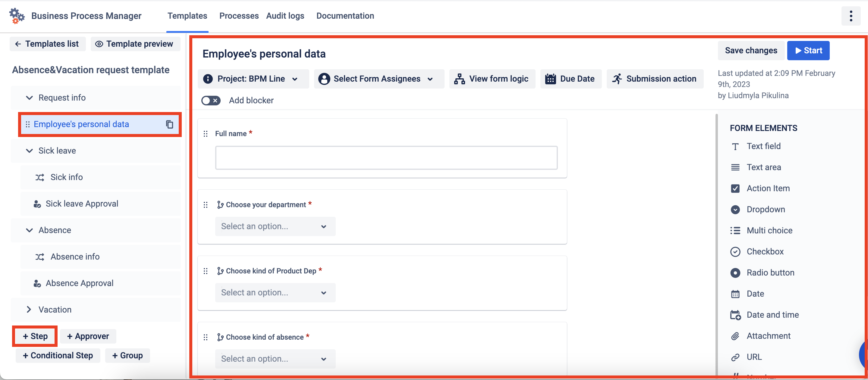Image resolution: width=868 pixels, height=380 pixels.
Task: Add a Checkbox form element
Action: pyautogui.click(x=765, y=251)
